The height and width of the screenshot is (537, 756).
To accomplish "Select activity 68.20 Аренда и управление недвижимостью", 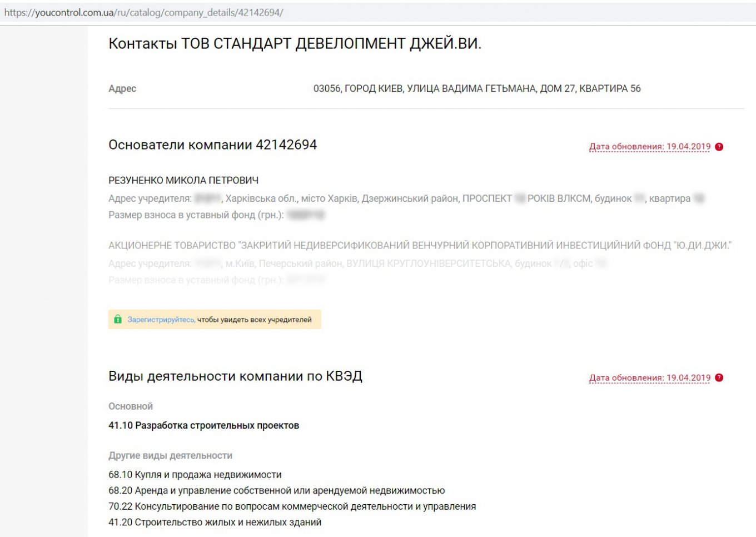I will click(276, 490).
